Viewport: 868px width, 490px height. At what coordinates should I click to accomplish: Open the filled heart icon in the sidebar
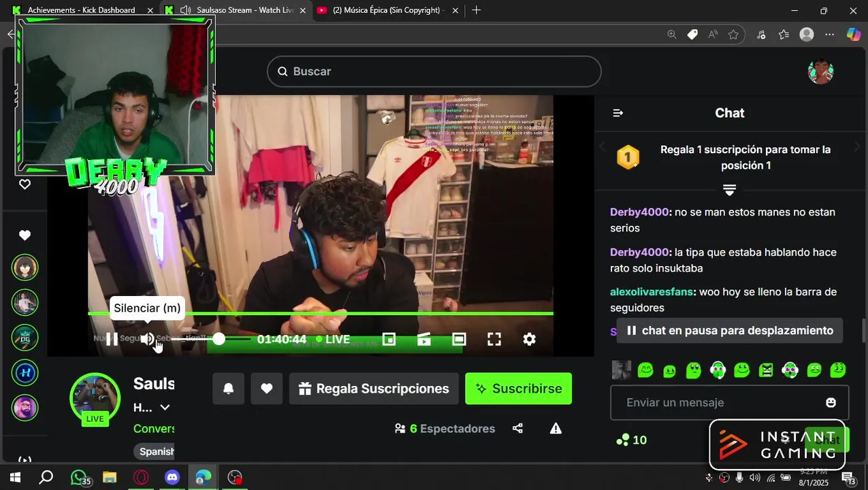click(25, 235)
